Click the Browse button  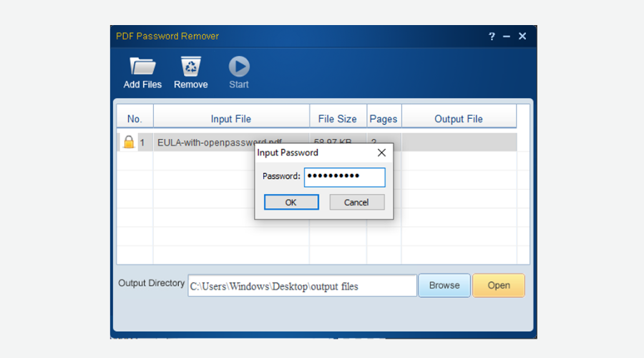coord(444,285)
